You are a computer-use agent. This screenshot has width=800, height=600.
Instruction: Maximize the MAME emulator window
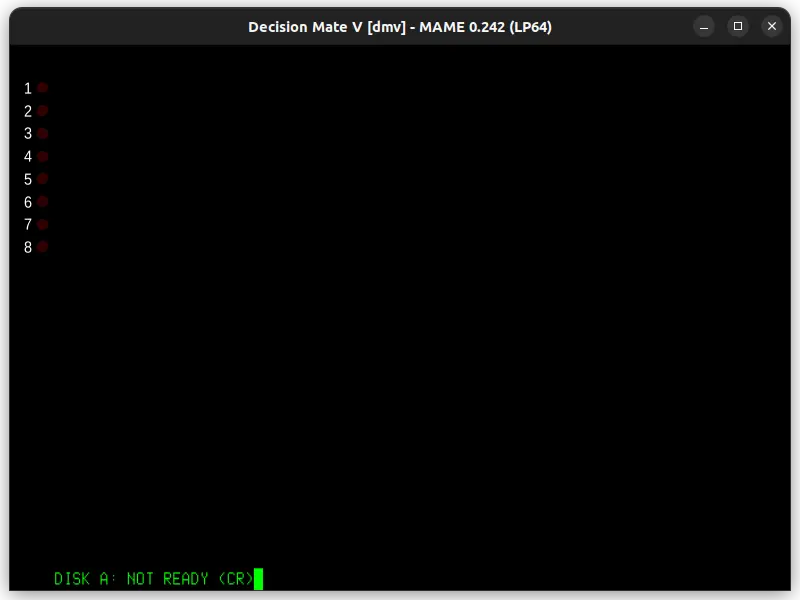tap(738, 26)
